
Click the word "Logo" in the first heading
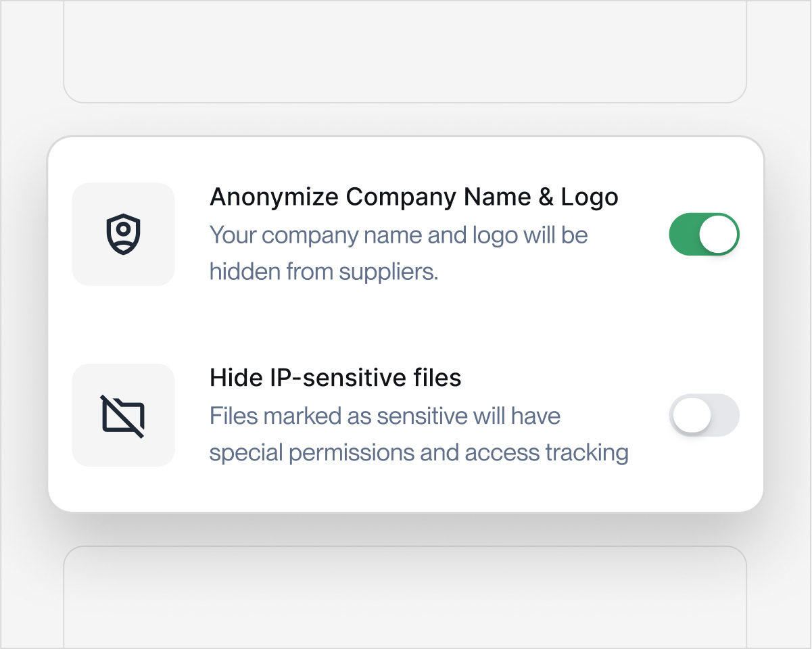pyautogui.click(x=590, y=197)
